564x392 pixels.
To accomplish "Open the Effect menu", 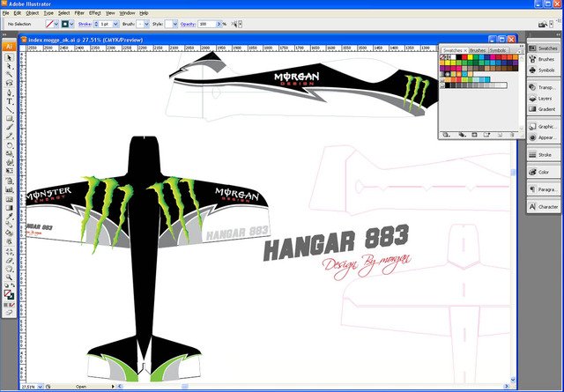I will coord(95,13).
